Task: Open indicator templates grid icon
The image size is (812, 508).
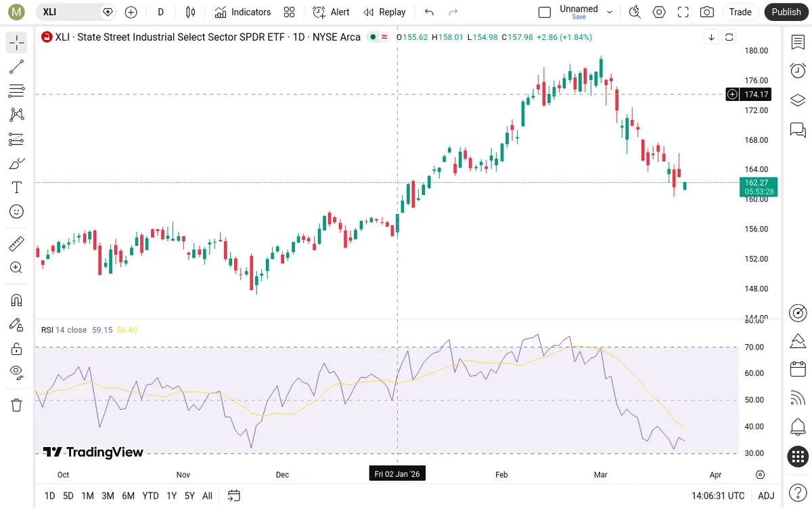Action: coord(290,12)
